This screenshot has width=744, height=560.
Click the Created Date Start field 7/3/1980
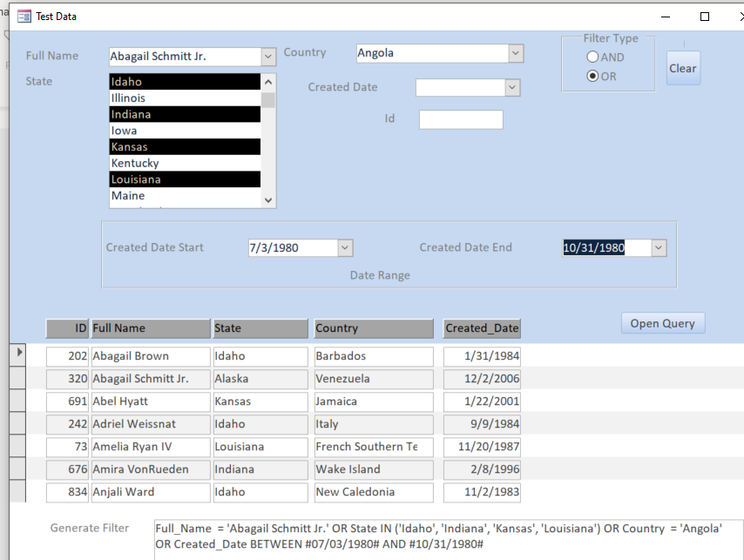click(294, 247)
